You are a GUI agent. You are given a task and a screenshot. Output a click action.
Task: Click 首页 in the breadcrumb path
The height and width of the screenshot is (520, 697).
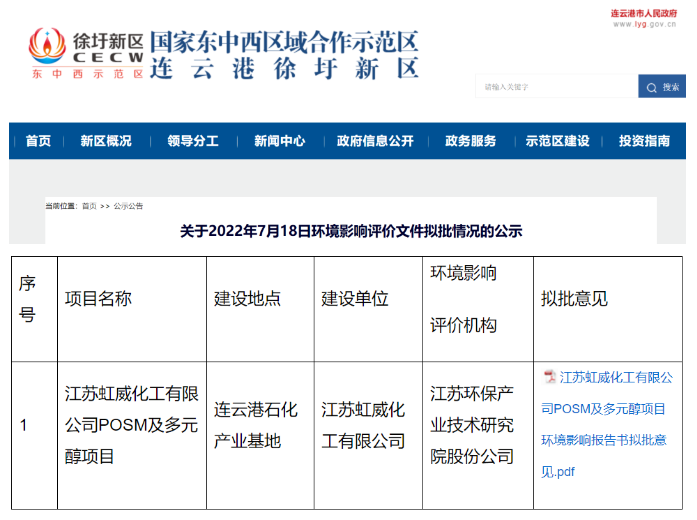click(89, 206)
